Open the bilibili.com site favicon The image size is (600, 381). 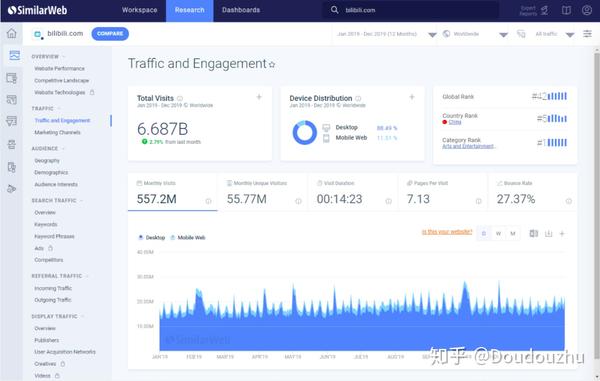[38, 34]
